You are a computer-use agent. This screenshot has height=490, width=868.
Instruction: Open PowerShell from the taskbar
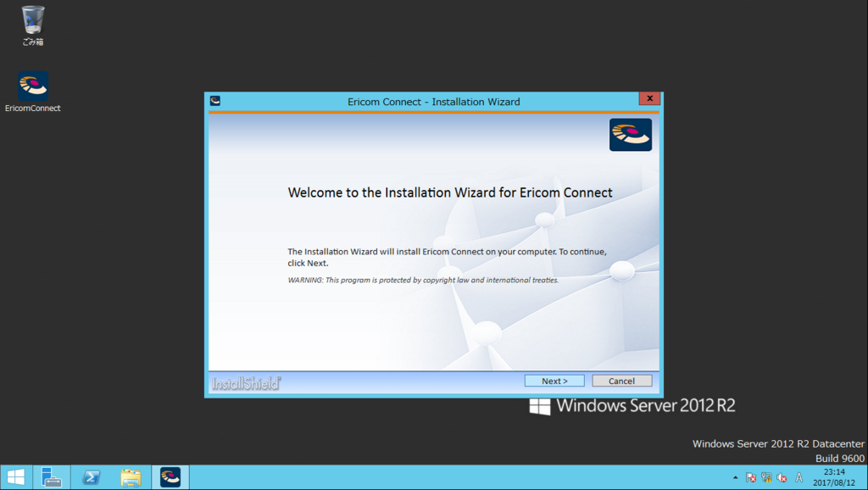(x=91, y=477)
